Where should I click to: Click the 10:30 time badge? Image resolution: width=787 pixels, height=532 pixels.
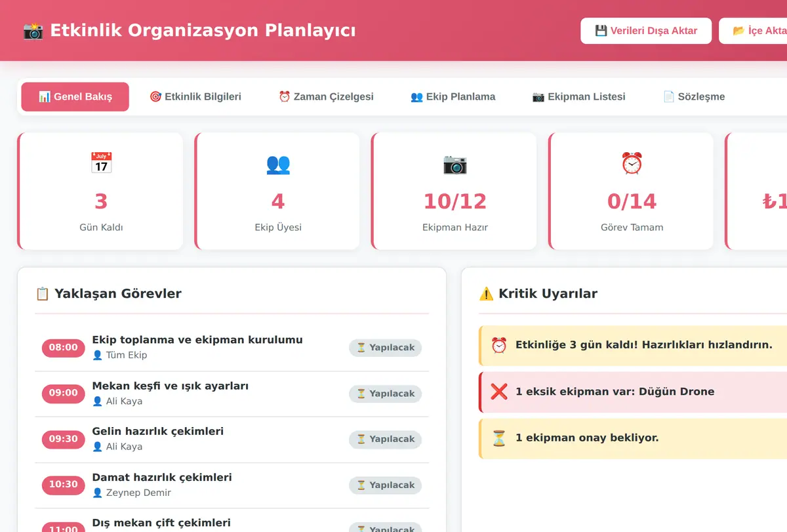coord(64,485)
